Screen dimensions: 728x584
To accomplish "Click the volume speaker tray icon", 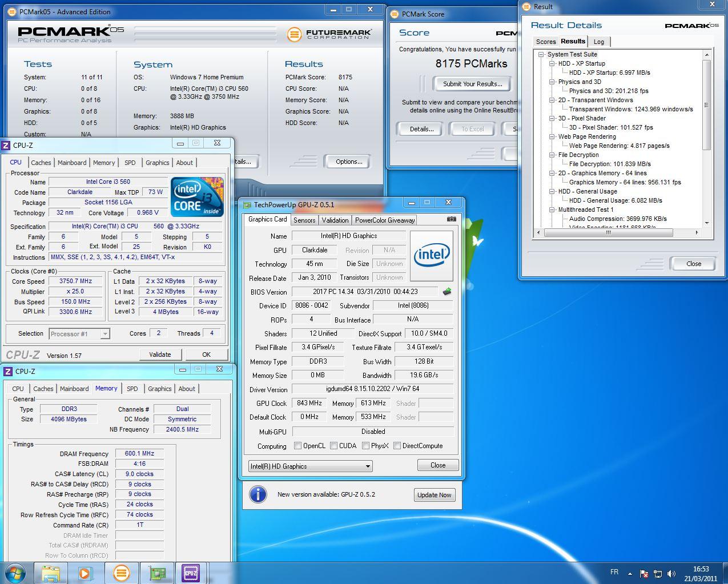I will (x=672, y=574).
